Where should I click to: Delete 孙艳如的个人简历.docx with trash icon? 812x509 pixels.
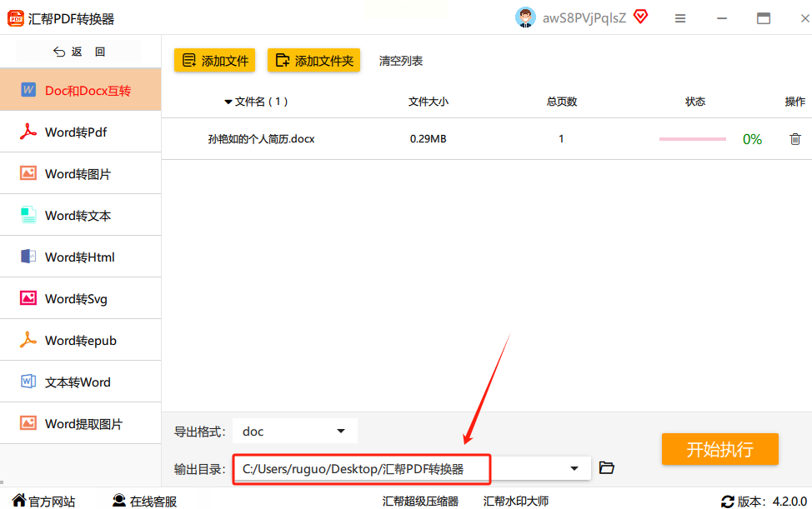pos(795,138)
